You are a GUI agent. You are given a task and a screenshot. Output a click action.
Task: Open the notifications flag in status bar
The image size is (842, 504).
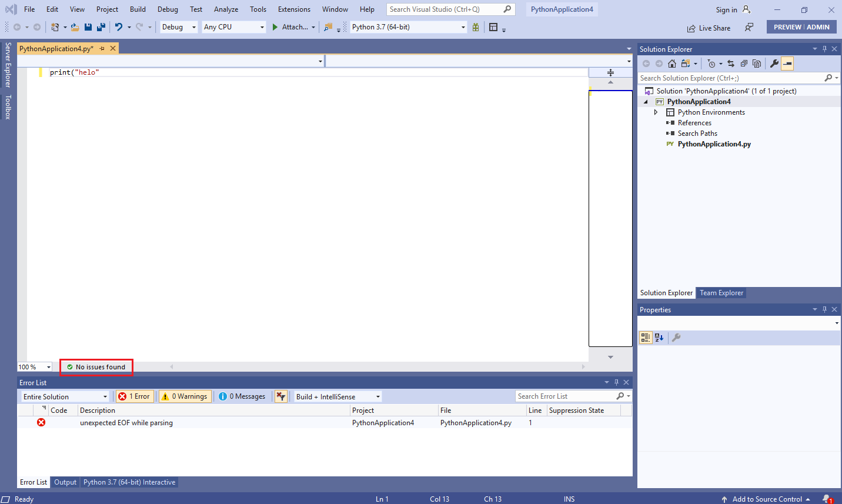click(827, 499)
